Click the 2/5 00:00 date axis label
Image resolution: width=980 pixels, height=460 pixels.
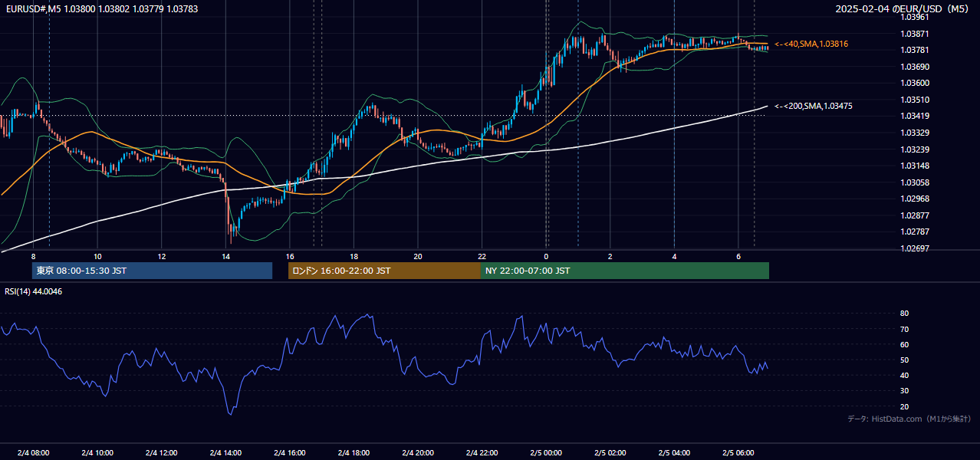(x=546, y=452)
